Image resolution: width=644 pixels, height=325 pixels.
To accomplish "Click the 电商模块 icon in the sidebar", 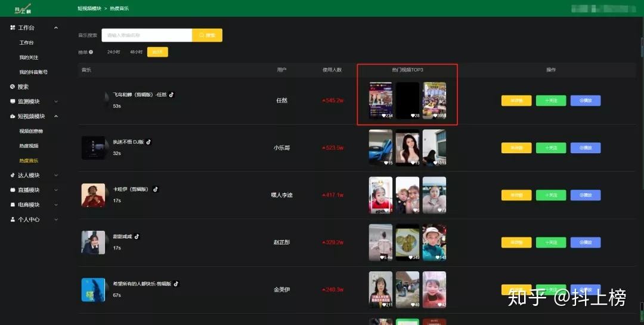I will tap(13, 205).
